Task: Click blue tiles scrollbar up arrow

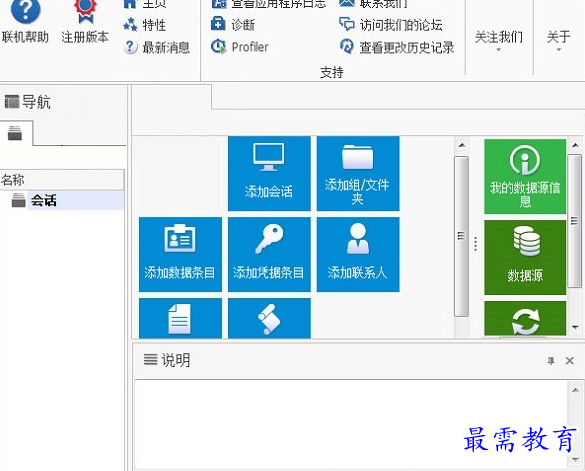Action: pyautogui.click(x=462, y=145)
